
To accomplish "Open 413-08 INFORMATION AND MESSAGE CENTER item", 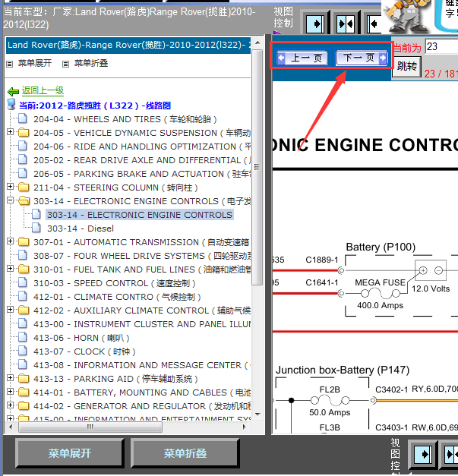I will click(x=142, y=365).
